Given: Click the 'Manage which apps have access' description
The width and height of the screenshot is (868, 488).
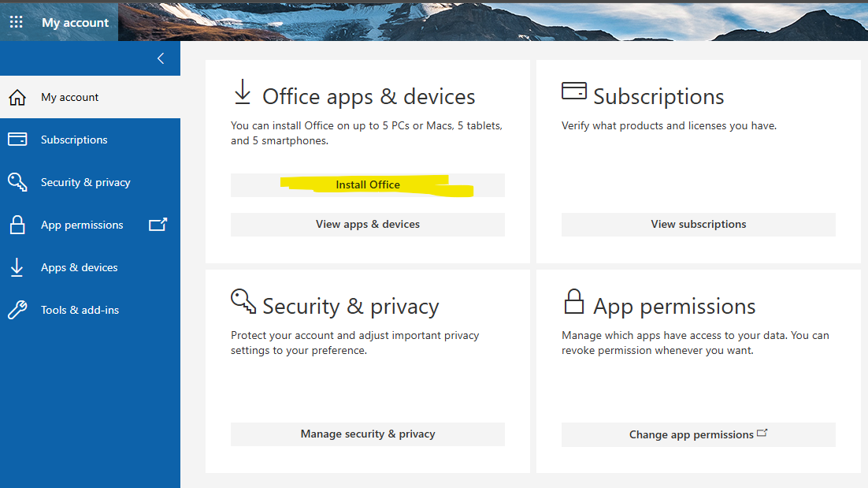Looking at the screenshot, I should 696,343.
